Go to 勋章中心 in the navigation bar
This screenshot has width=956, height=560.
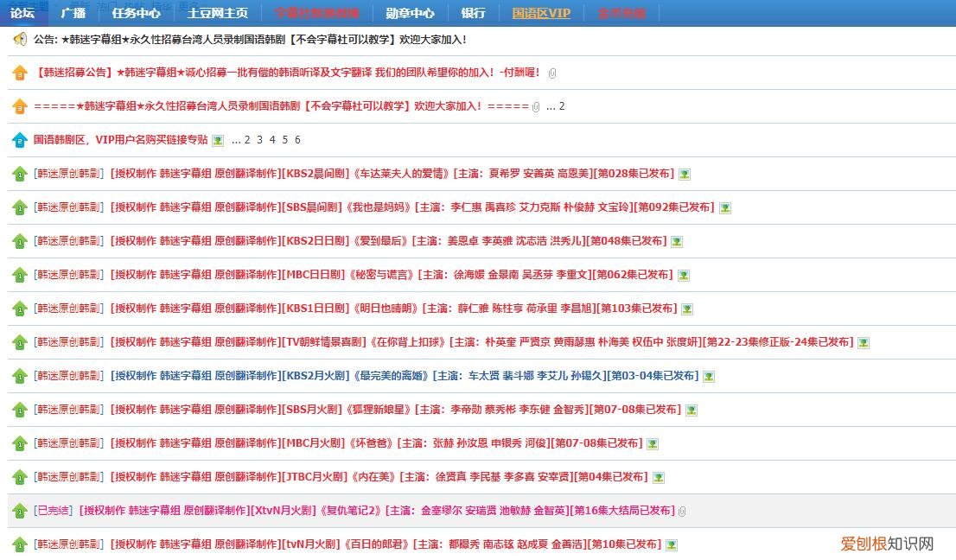[411, 13]
